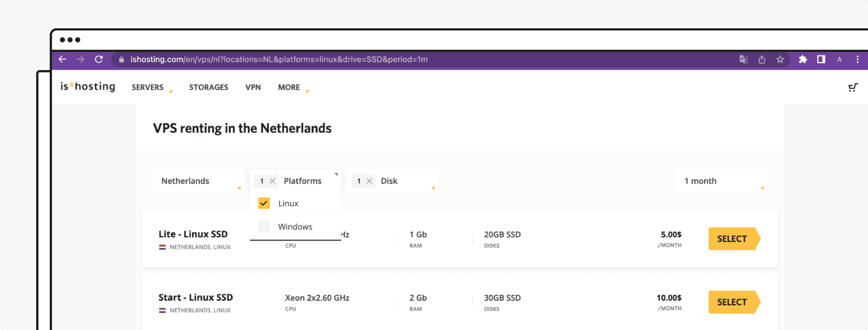
Task: Uncheck the Linux platform checkbox
Action: (263, 203)
